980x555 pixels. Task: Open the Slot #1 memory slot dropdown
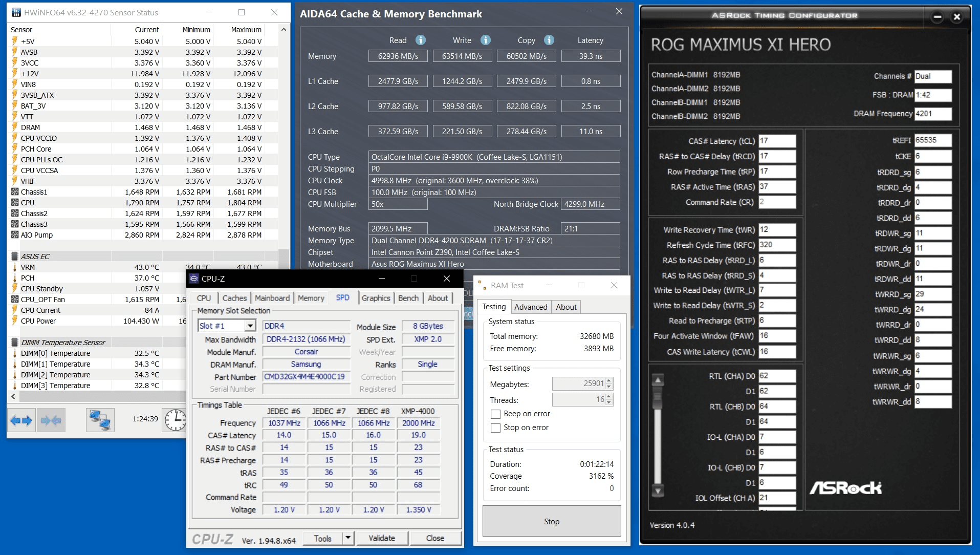(250, 326)
